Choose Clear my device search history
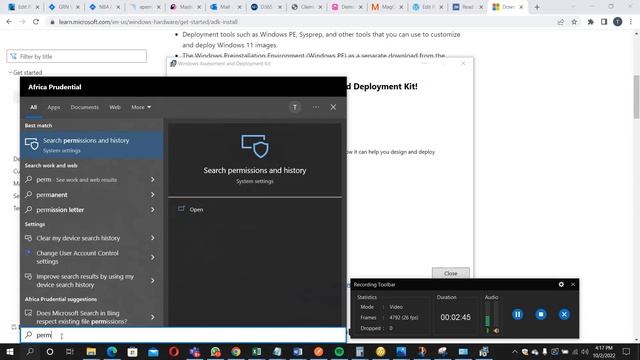 [78, 238]
